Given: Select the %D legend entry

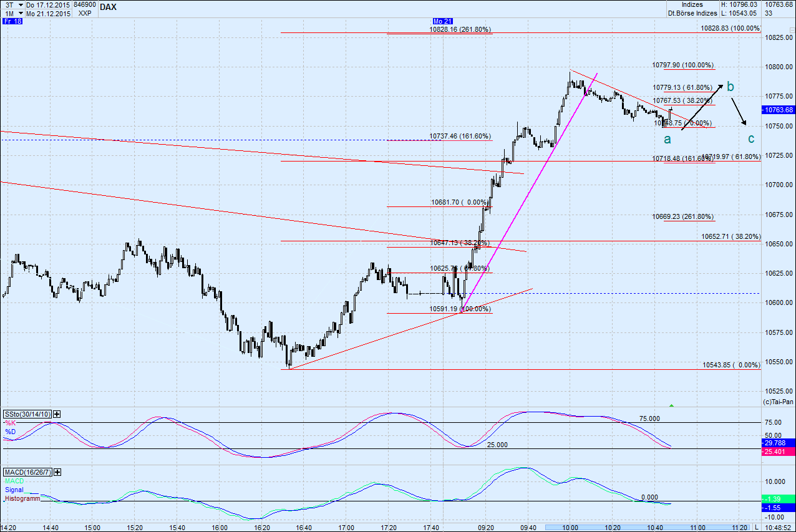Looking at the screenshot, I should (x=10, y=431).
